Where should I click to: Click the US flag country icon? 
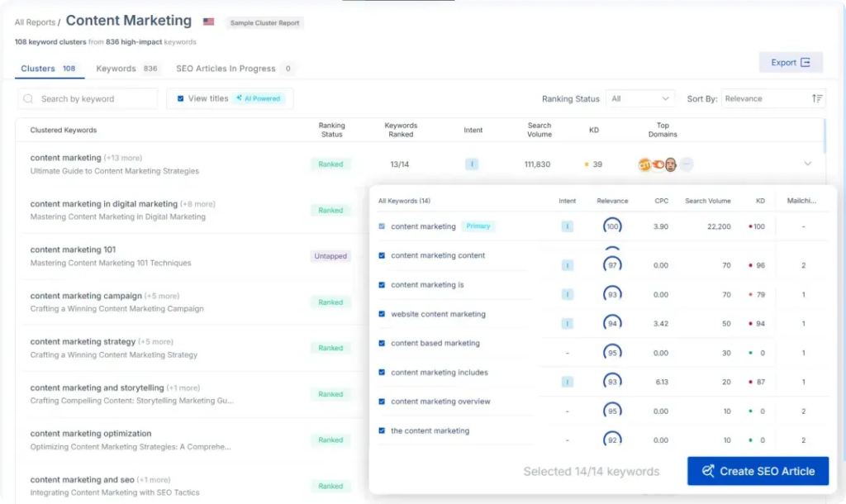click(208, 22)
